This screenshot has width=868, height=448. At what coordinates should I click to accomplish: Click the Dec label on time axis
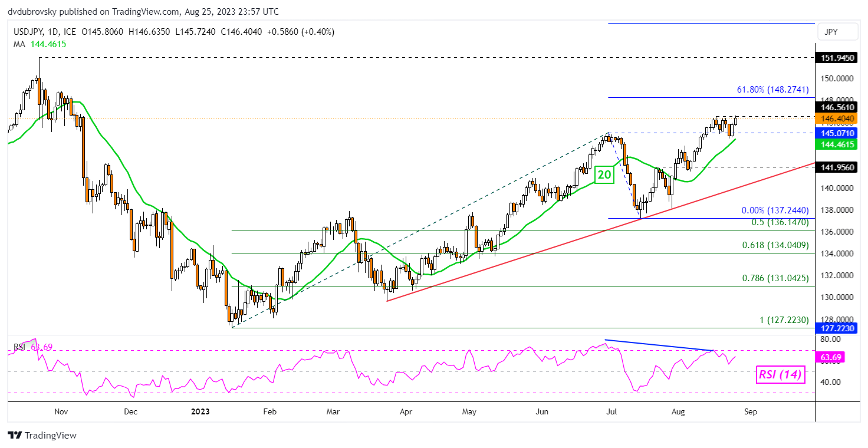pyautogui.click(x=131, y=412)
